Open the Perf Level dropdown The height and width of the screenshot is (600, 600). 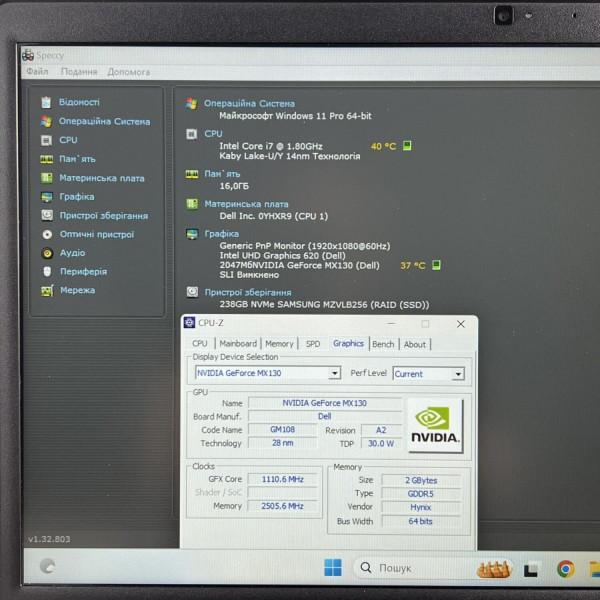click(x=429, y=374)
